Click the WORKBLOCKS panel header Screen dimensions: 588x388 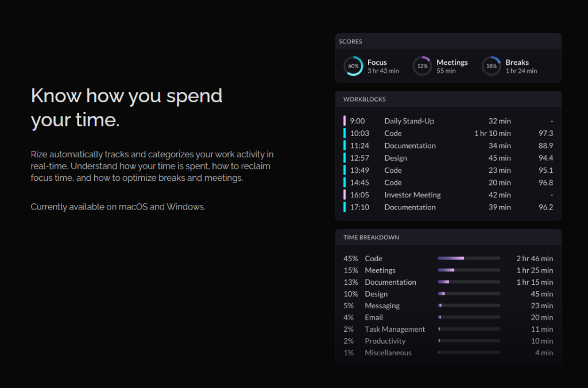coord(448,99)
